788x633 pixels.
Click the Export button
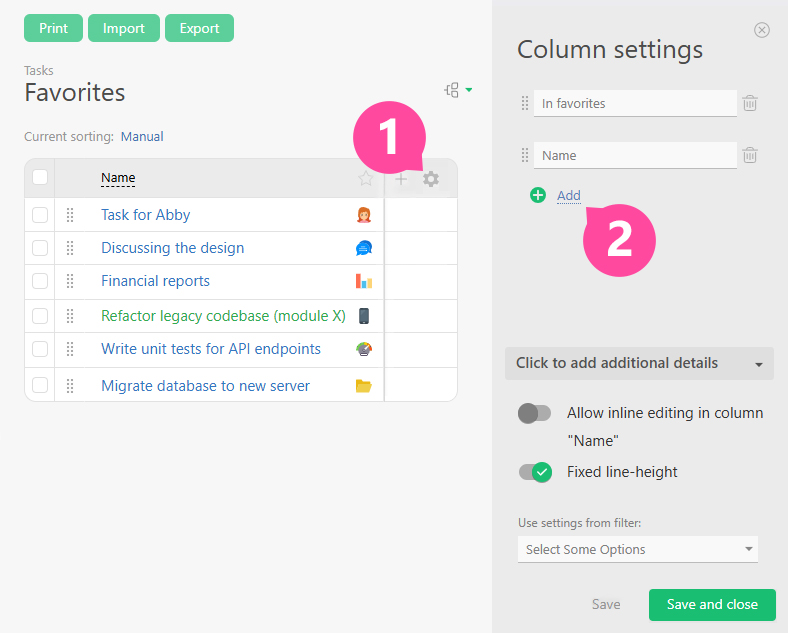(199, 28)
